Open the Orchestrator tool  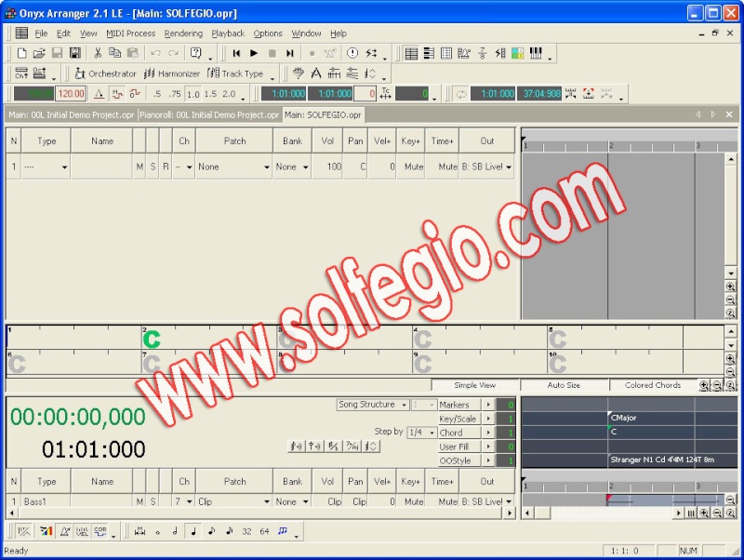pyautogui.click(x=105, y=73)
